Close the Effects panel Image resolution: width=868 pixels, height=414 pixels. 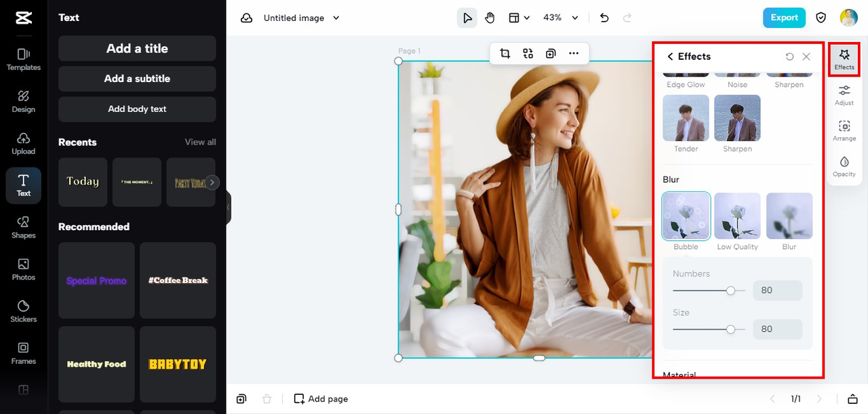[806, 57]
